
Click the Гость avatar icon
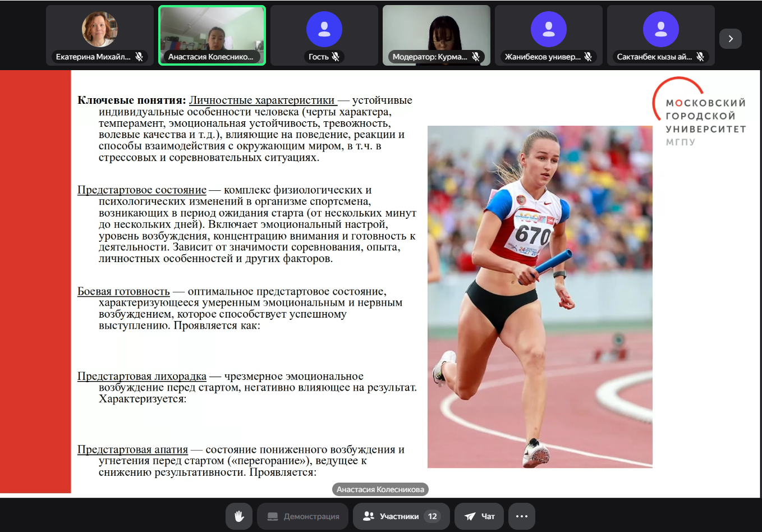(324, 29)
